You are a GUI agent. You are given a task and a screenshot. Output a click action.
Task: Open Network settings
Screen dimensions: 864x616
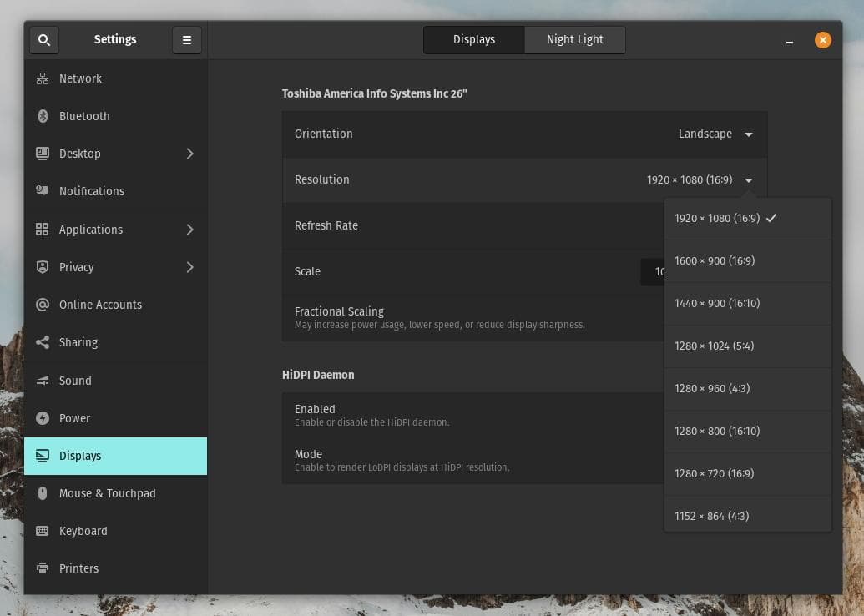(x=116, y=78)
